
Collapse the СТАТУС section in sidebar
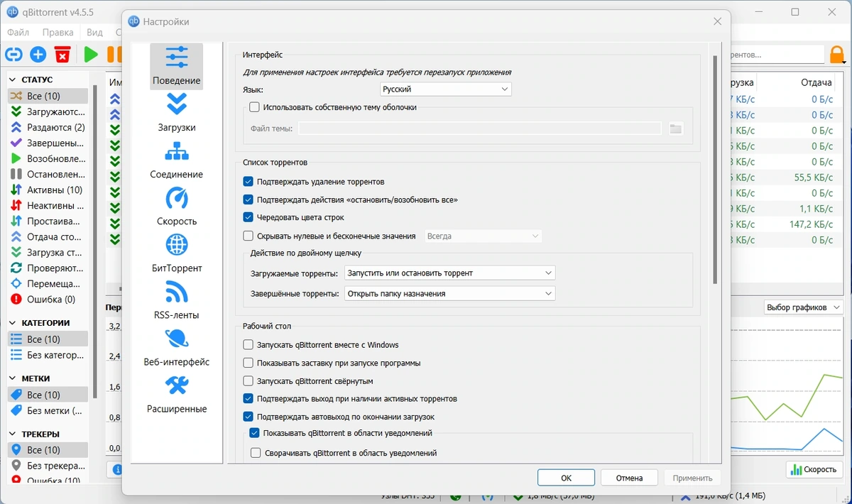(x=13, y=80)
